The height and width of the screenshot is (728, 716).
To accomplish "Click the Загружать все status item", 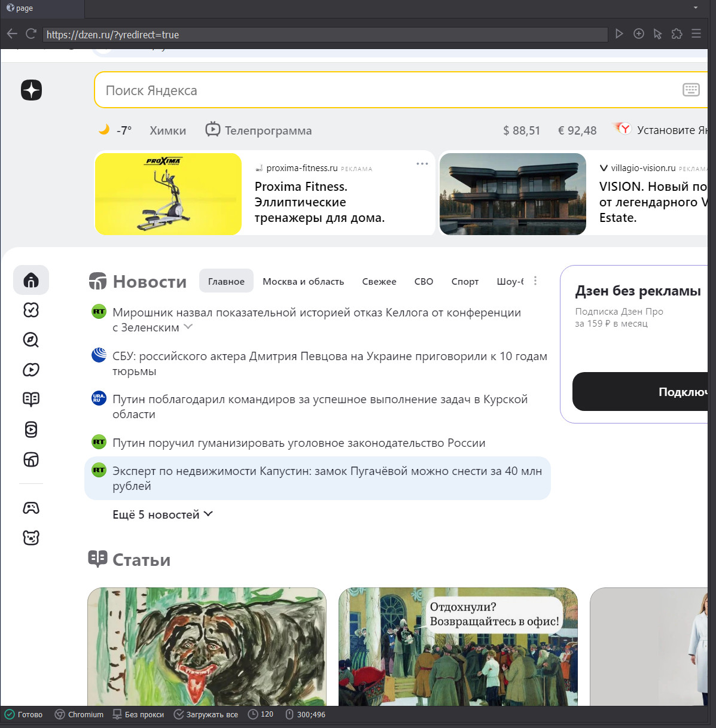I will coord(206,714).
